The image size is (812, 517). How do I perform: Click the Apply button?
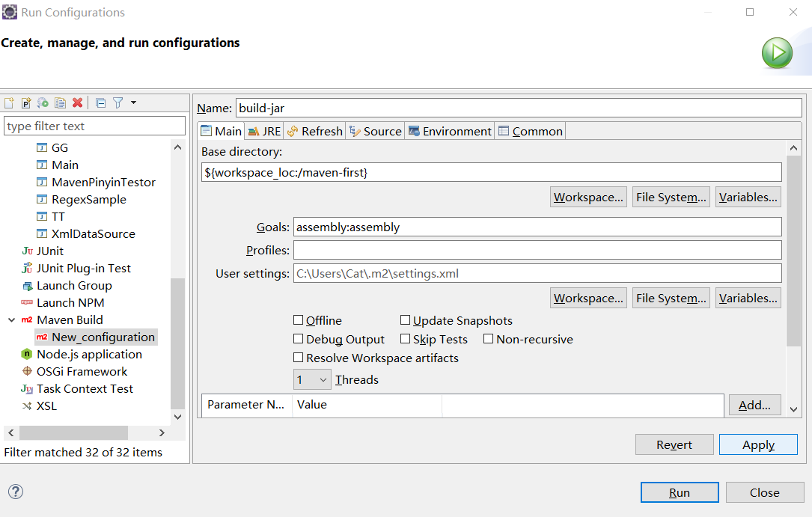click(758, 444)
